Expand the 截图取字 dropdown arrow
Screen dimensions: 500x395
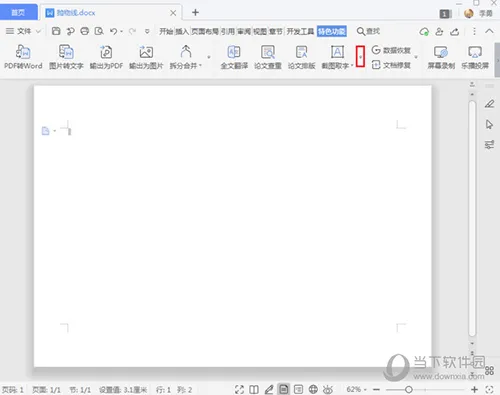(352, 65)
